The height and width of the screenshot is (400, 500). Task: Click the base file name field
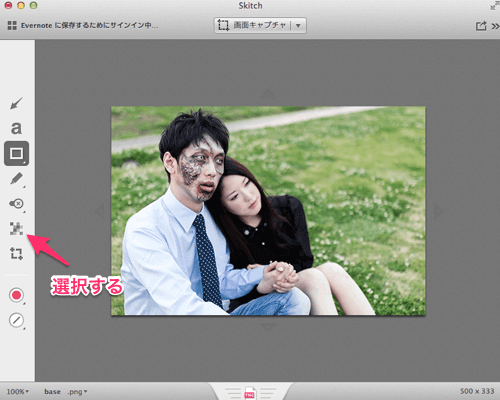pyautogui.click(x=52, y=391)
